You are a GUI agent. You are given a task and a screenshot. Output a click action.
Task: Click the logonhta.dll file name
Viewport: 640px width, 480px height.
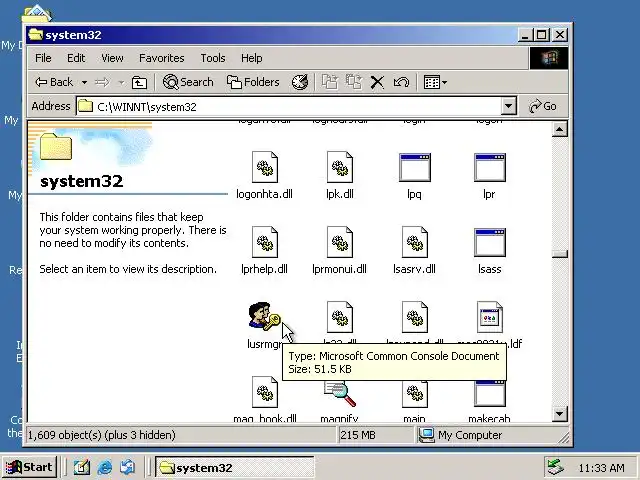pyautogui.click(x=264, y=194)
